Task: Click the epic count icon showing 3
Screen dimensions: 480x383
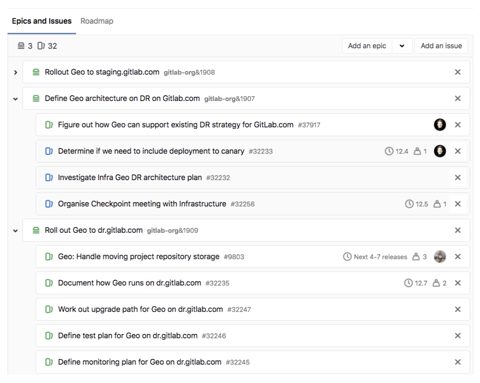Action: tap(21, 45)
